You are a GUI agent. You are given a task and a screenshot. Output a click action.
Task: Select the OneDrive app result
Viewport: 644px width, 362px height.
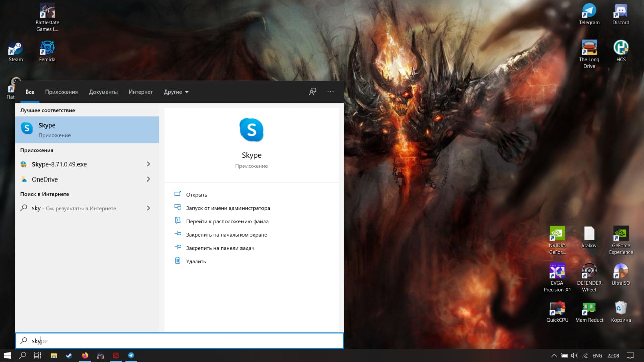(x=80, y=179)
